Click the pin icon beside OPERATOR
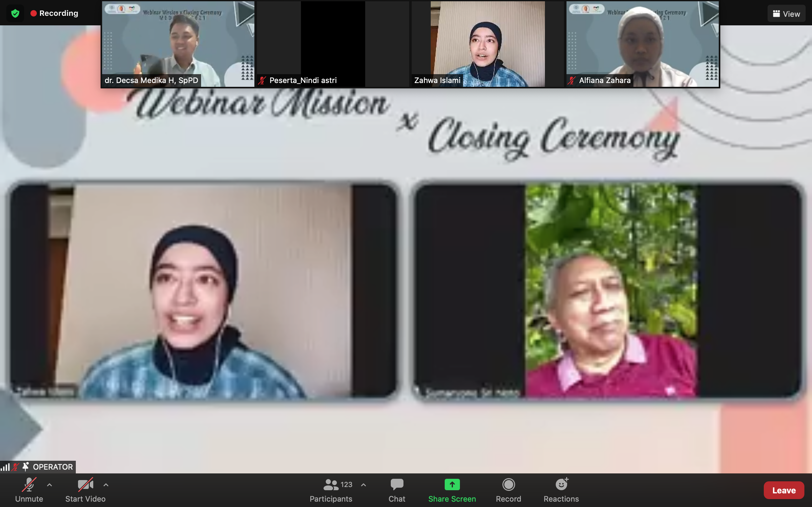Viewport: 812px width, 507px height. (25, 466)
